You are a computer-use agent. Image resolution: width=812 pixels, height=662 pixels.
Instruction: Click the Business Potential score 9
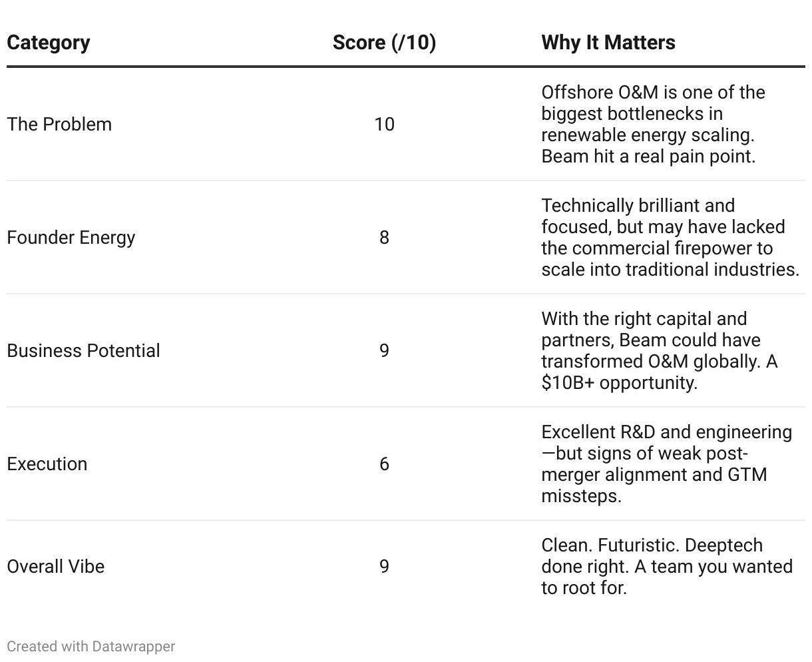[x=384, y=351]
